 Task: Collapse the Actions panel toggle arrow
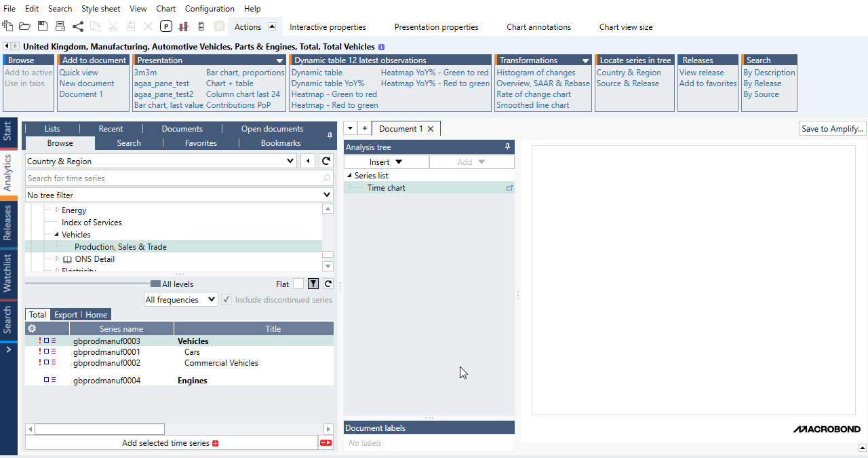pos(272,27)
